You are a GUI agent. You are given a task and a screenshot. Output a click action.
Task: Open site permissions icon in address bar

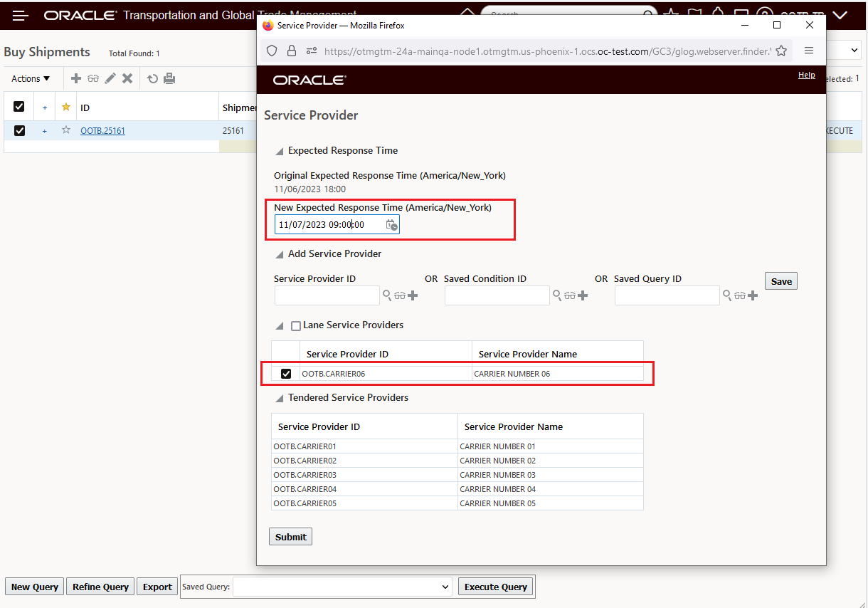click(311, 51)
